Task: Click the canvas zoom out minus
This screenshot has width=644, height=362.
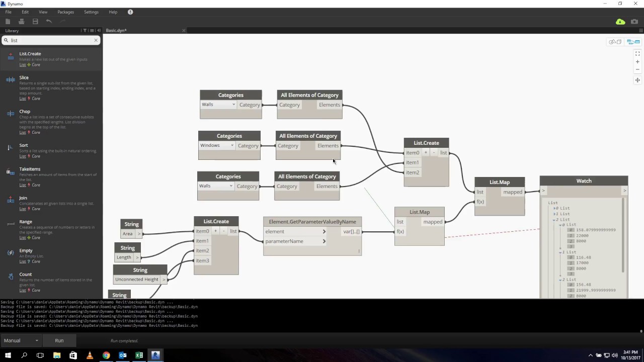Action: [637, 69]
